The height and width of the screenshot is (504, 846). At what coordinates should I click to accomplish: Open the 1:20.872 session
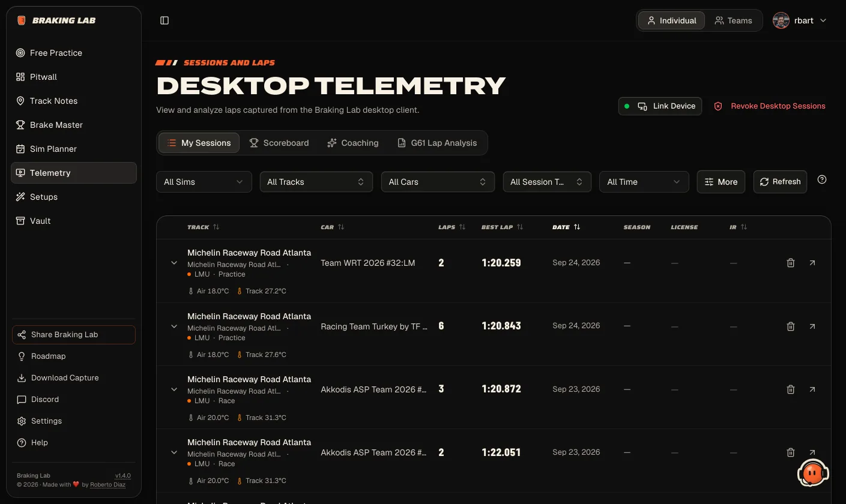pyautogui.click(x=812, y=389)
